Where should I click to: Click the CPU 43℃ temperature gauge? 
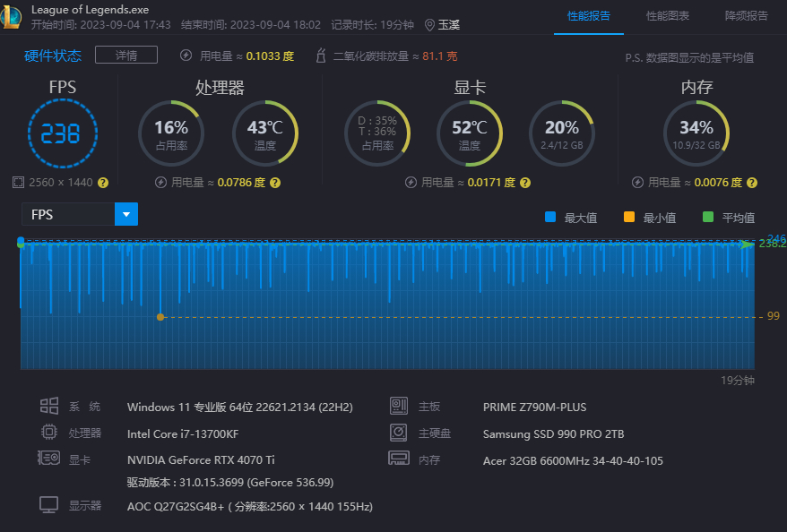click(x=265, y=133)
